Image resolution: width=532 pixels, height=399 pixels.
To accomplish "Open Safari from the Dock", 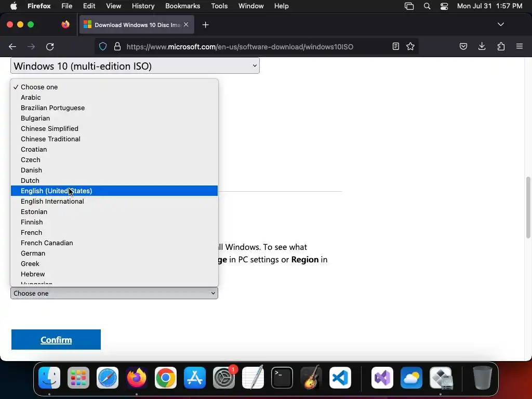I will tap(108, 378).
